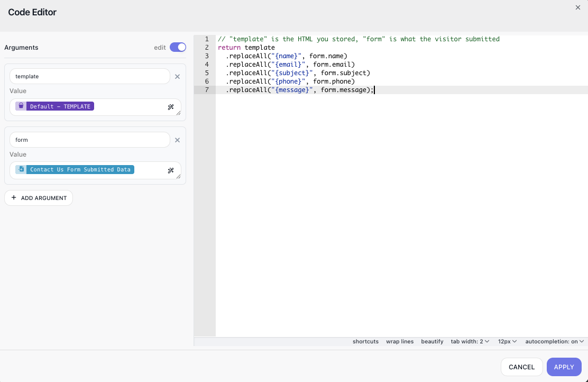This screenshot has height=382, width=588.
Task: Click line number 1 in the gutter
Action: (x=207, y=39)
